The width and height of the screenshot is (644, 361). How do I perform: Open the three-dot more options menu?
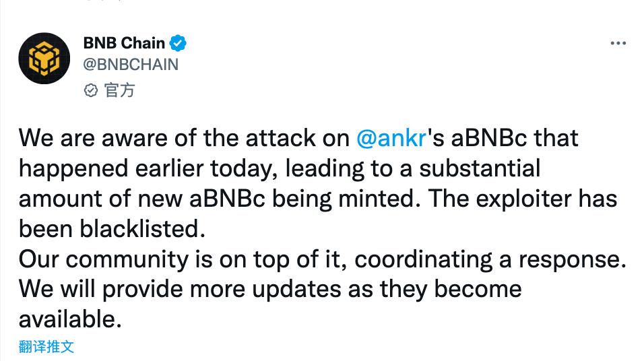pyautogui.click(x=618, y=43)
